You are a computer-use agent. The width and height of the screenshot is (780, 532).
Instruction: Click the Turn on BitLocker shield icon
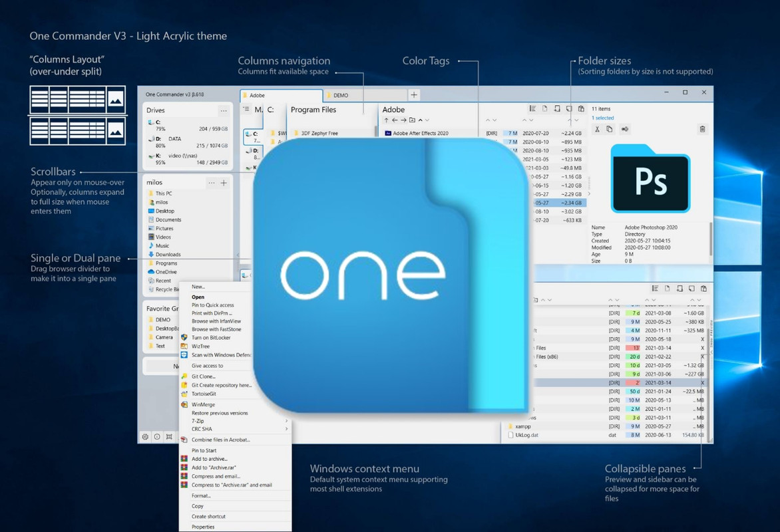[184, 337]
